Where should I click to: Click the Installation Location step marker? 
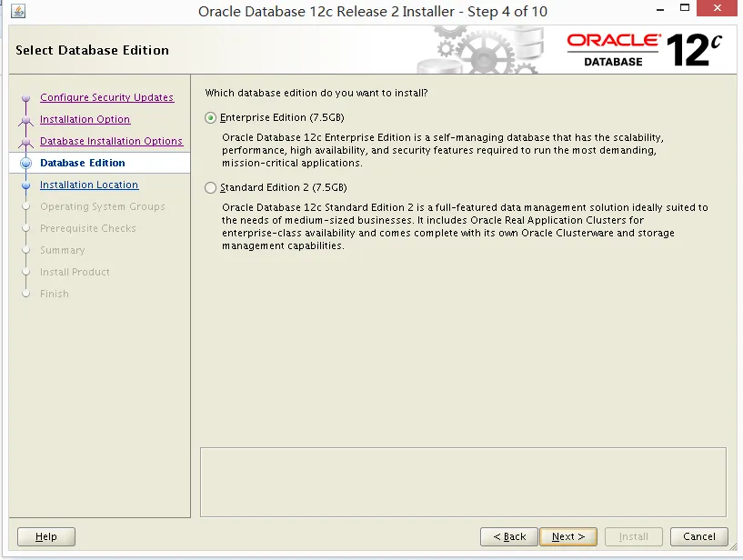[x=26, y=185]
